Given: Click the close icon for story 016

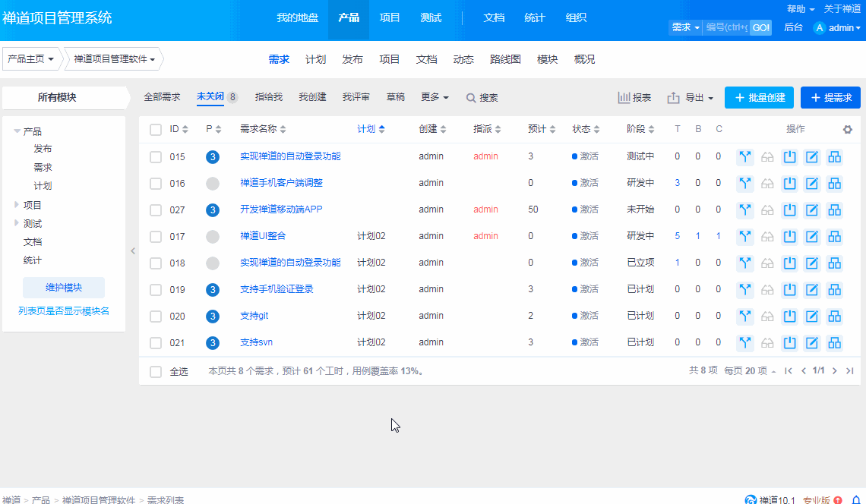Looking at the screenshot, I should [x=790, y=183].
